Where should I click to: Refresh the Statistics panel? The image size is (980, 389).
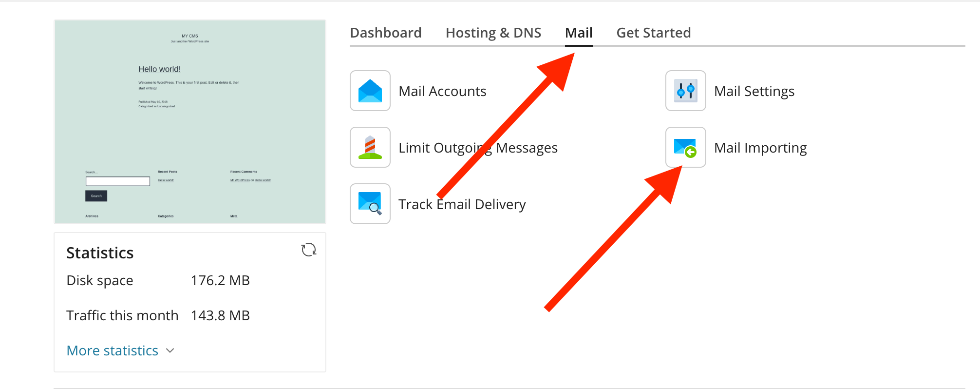(x=308, y=250)
